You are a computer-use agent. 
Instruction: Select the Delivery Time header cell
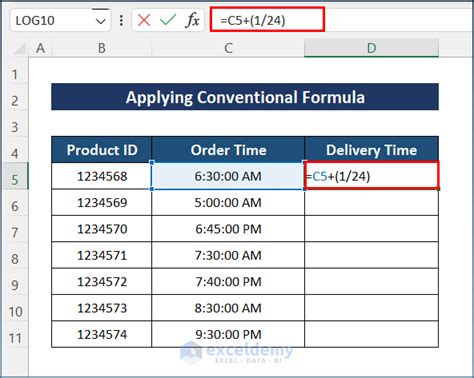[371, 150]
